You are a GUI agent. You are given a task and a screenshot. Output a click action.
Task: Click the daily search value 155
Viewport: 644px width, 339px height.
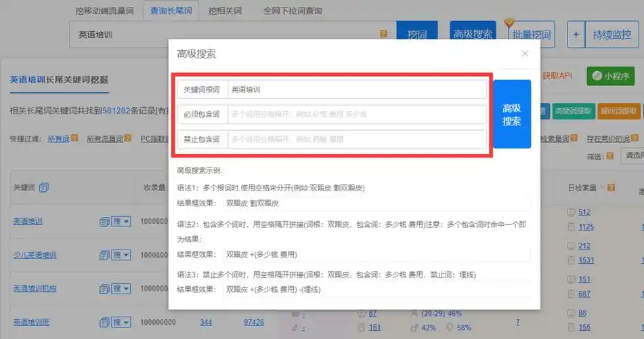point(584,327)
